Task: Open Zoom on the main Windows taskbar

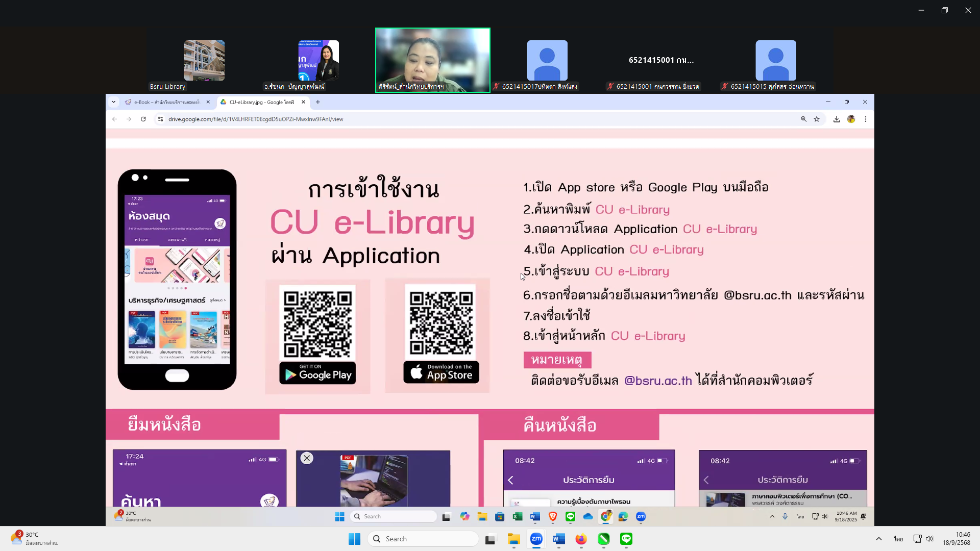Action: click(536, 539)
